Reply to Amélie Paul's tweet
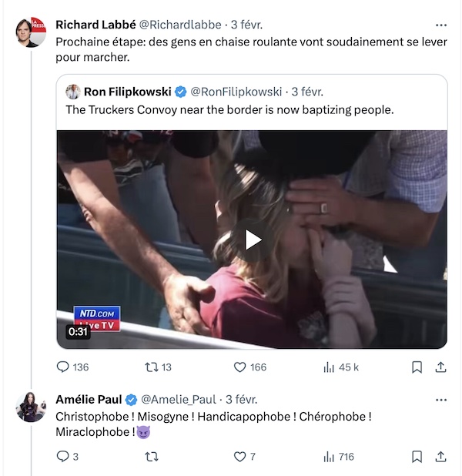Viewport: 462px width, 476px height. [63, 456]
